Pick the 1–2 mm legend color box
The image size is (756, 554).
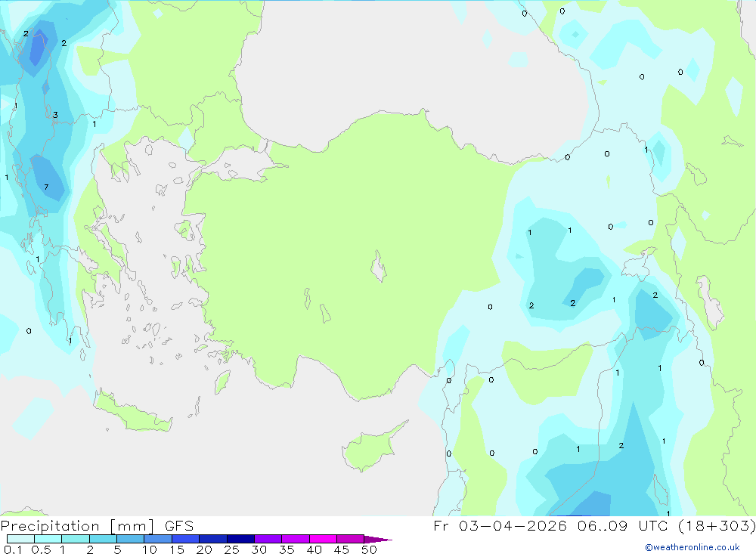coord(76,539)
